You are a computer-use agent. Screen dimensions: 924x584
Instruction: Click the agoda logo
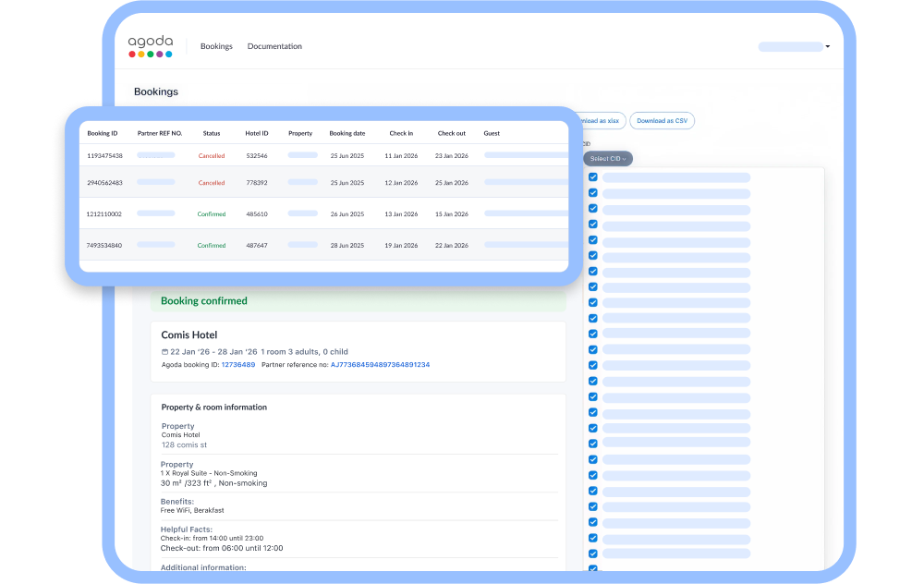[x=151, y=46]
